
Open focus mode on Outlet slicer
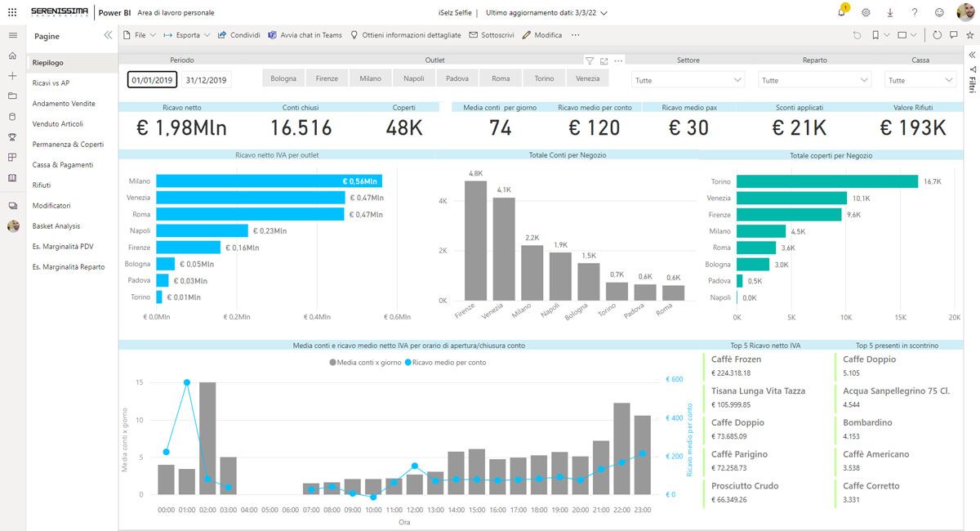[604, 60]
